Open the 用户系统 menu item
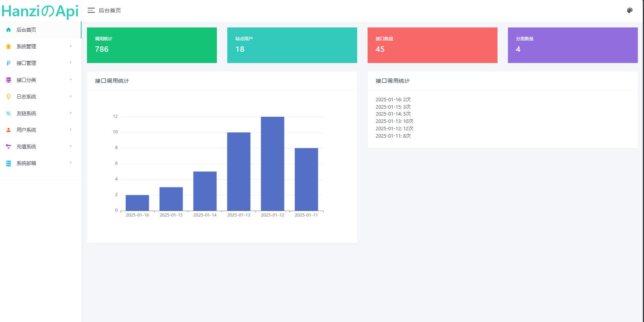The width and height of the screenshot is (644, 322). tap(41, 130)
